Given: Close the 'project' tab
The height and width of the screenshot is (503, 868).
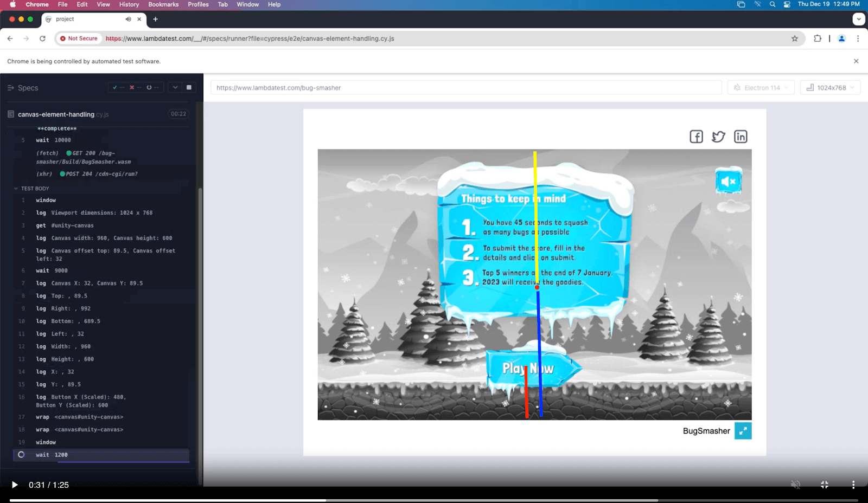Looking at the screenshot, I should [139, 19].
